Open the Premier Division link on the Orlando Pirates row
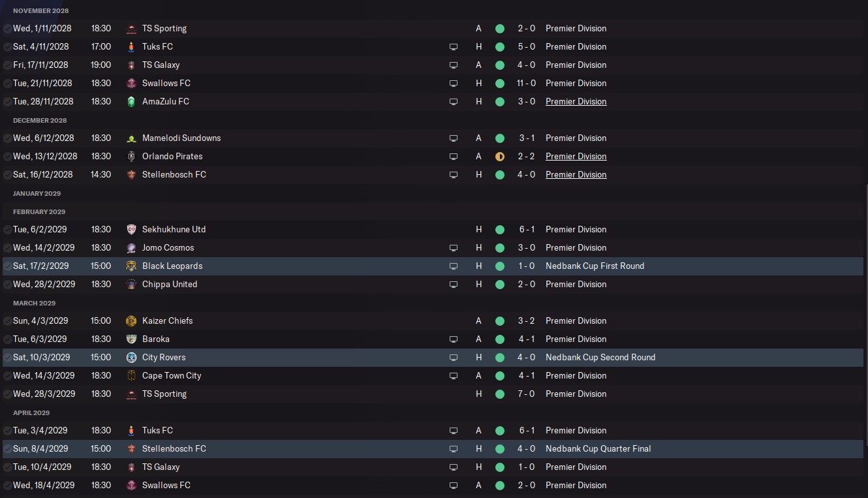The image size is (868, 498). (576, 157)
